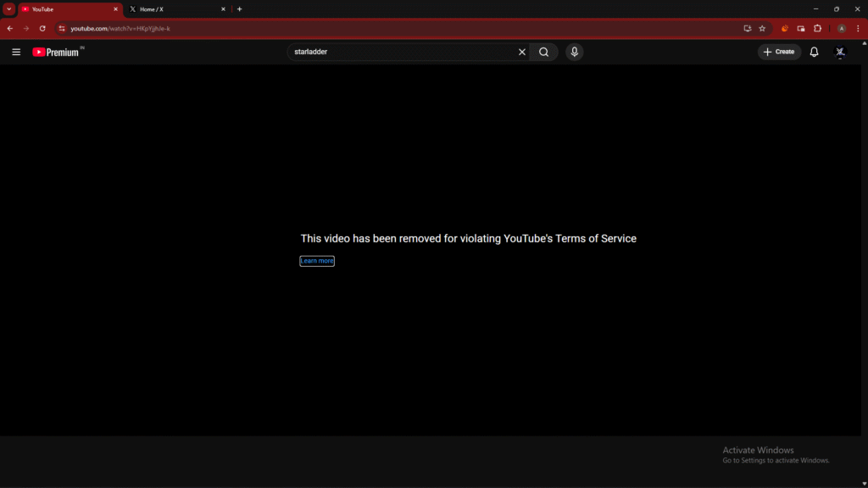Focus the starladder search field

[x=398, y=52]
